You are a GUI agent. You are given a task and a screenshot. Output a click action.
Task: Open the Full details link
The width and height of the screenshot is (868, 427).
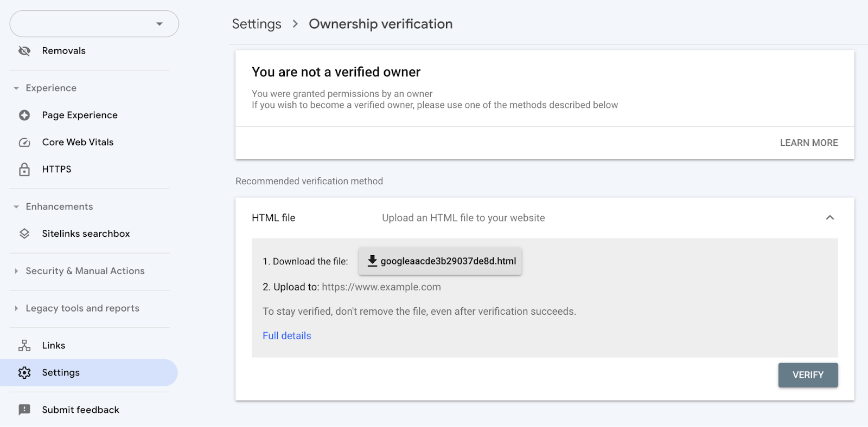tap(286, 336)
